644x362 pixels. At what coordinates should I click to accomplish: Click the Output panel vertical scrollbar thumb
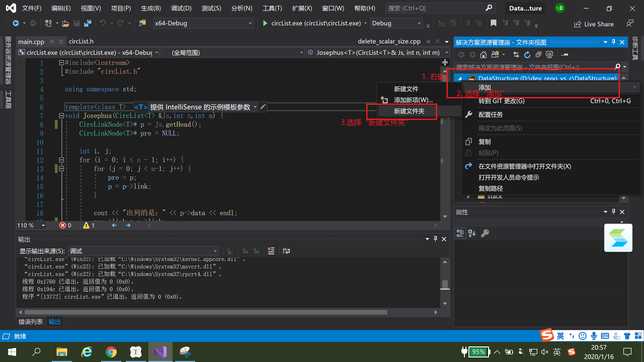(x=445, y=284)
